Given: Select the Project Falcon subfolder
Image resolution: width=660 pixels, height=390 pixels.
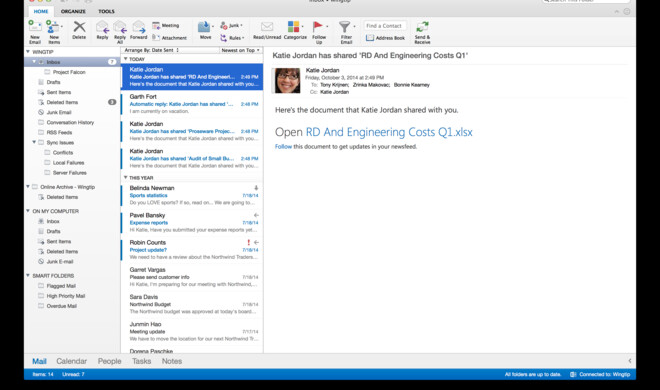Looking at the screenshot, I should 69,72.
